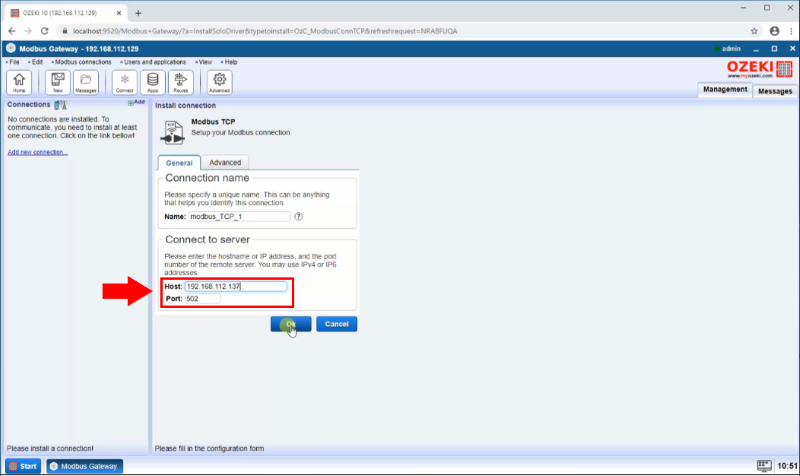Click Modbus Gateway taskbar button
Image resolution: width=800 pixels, height=476 pixels.
(x=85, y=466)
